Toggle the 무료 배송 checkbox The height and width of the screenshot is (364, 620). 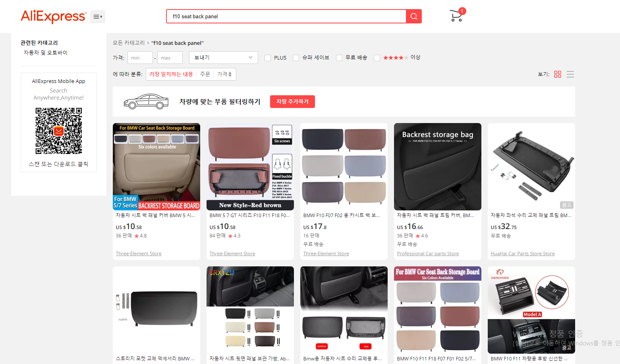(339, 58)
